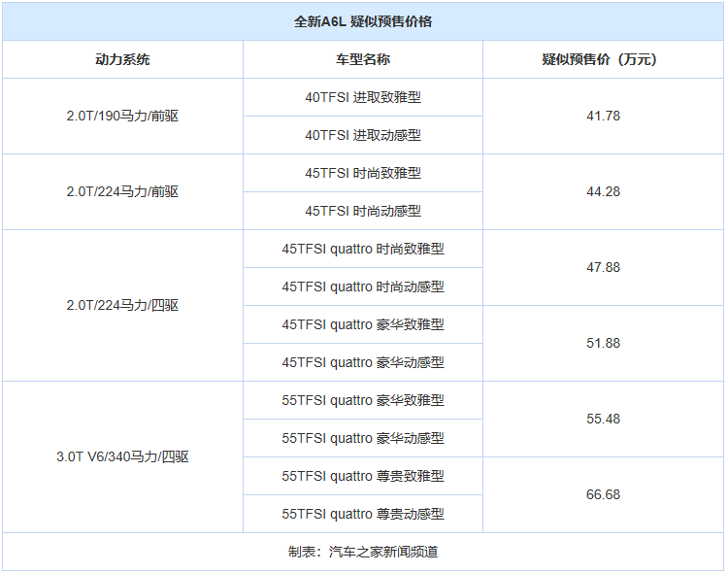Select the 2.0T/224马力/四驱 cell

[x=122, y=305]
